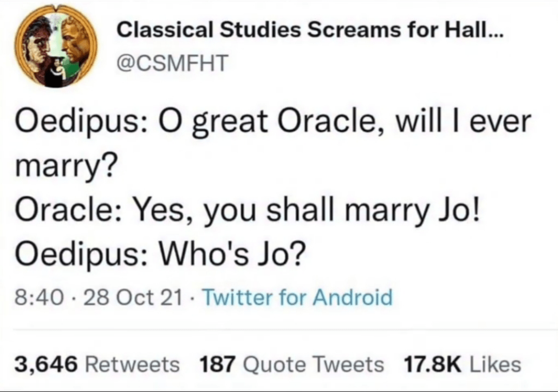This screenshot has width=558, height=392.
Task: Click the line 'Oedipus: Who's Jo?'
Action: pos(160,254)
